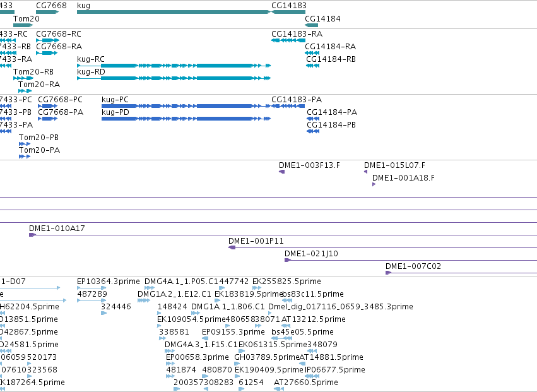This screenshot has height=392, width=537.
Task: Select the CG7668-RA transcript label
Action: coord(59,46)
